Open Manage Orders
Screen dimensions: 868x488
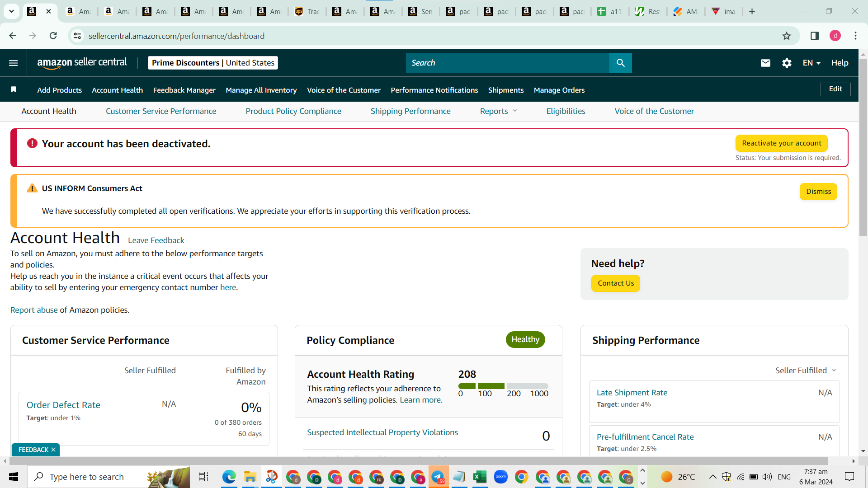pyautogui.click(x=559, y=90)
